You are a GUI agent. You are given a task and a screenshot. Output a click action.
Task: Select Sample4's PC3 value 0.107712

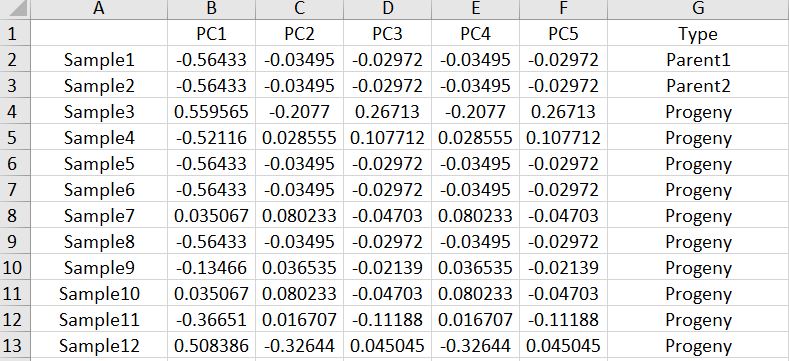387,138
